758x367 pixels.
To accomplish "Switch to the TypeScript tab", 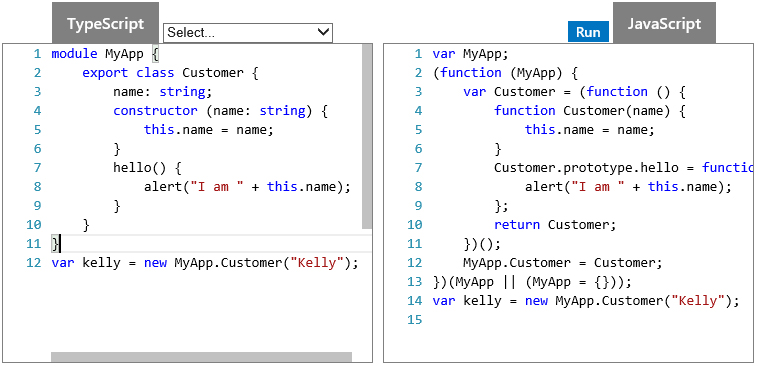I will [x=105, y=23].
